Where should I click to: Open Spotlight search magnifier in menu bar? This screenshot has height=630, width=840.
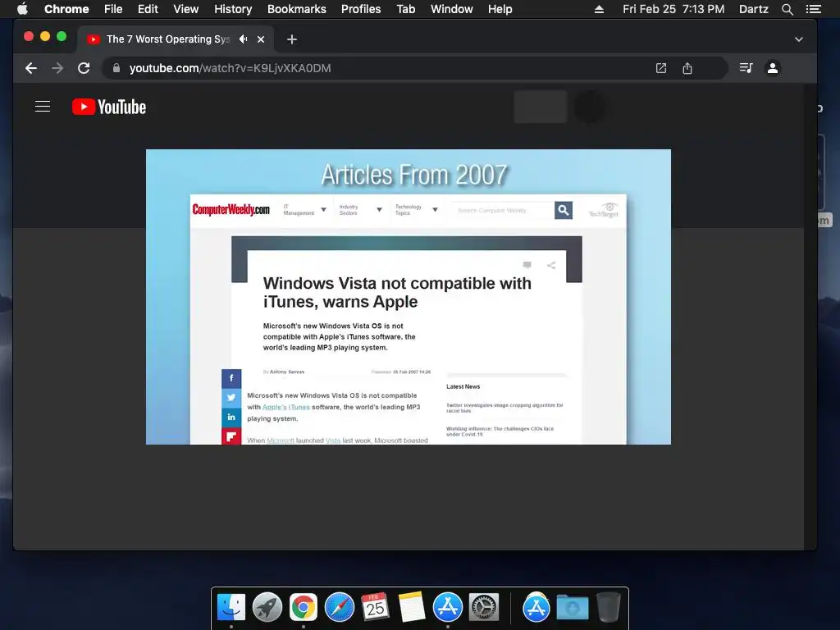coord(787,9)
